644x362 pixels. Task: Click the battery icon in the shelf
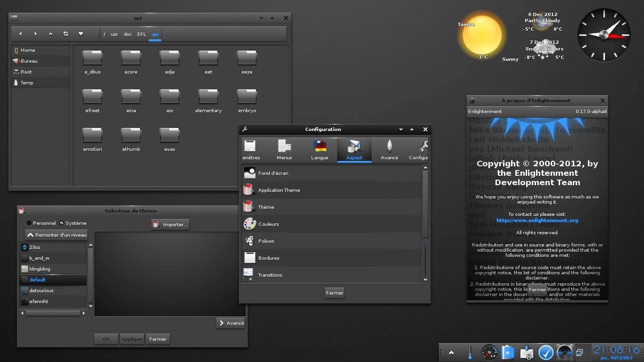click(x=508, y=352)
